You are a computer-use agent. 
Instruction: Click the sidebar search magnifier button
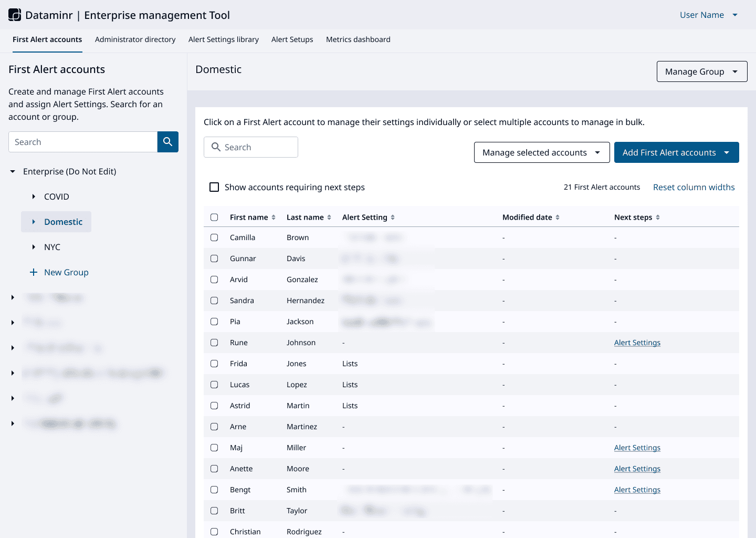click(x=168, y=142)
